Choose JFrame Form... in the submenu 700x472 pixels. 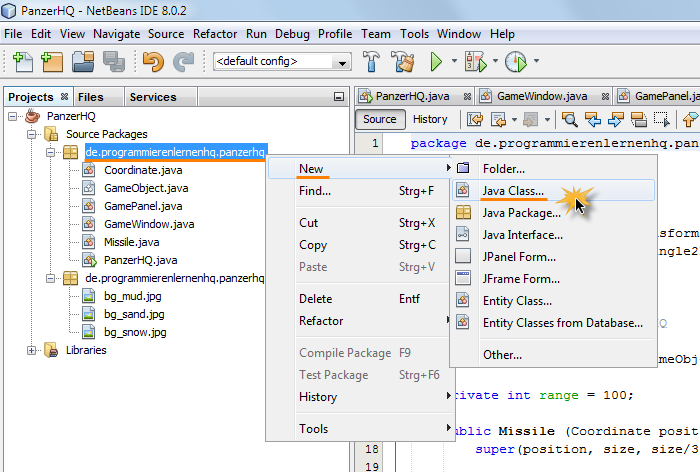coord(554,279)
